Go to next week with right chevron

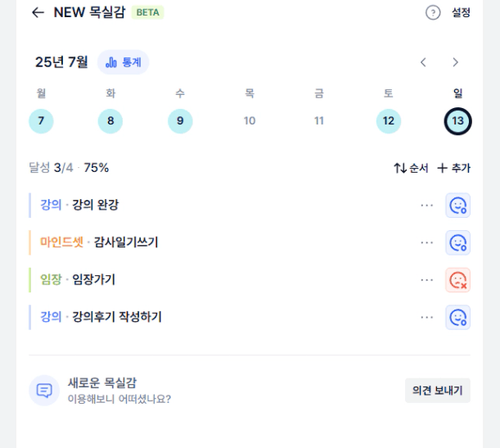[455, 62]
